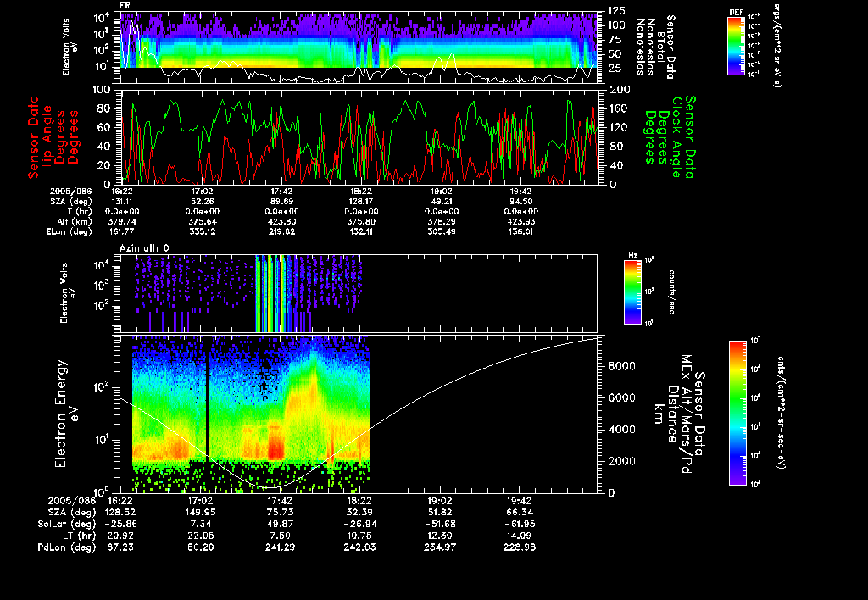The width and height of the screenshot is (868, 600).
Task: Select the ER panel title label
Action: click(x=125, y=5)
